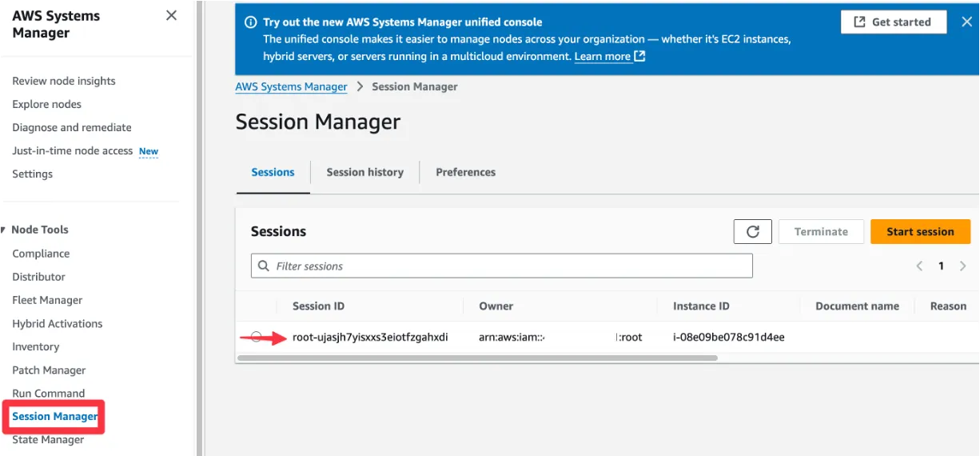Go to the next page of sessions
The height and width of the screenshot is (456, 980).
[962, 266]
